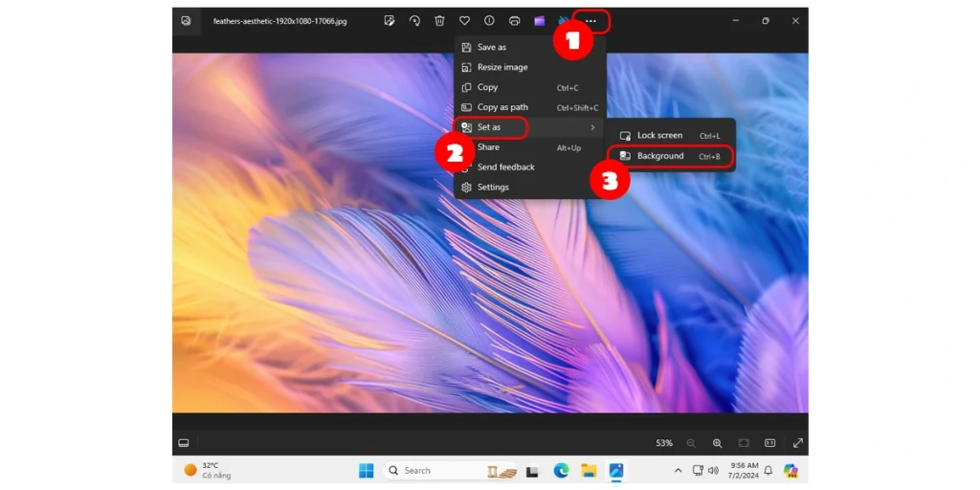
Task: Delete the photo with the trash icon
Action: (x=439, y=20)
